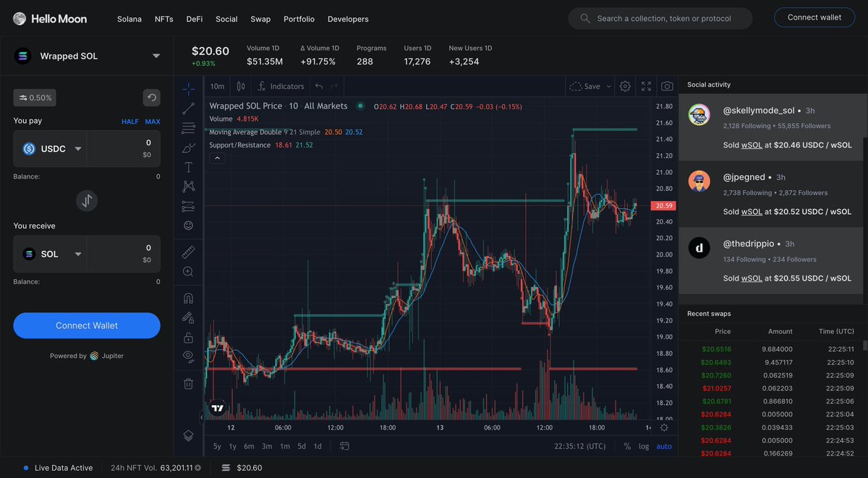The height and width of the screenshot is (478, 868).
Task: Open the Developers menu
Action: [348, 19]
